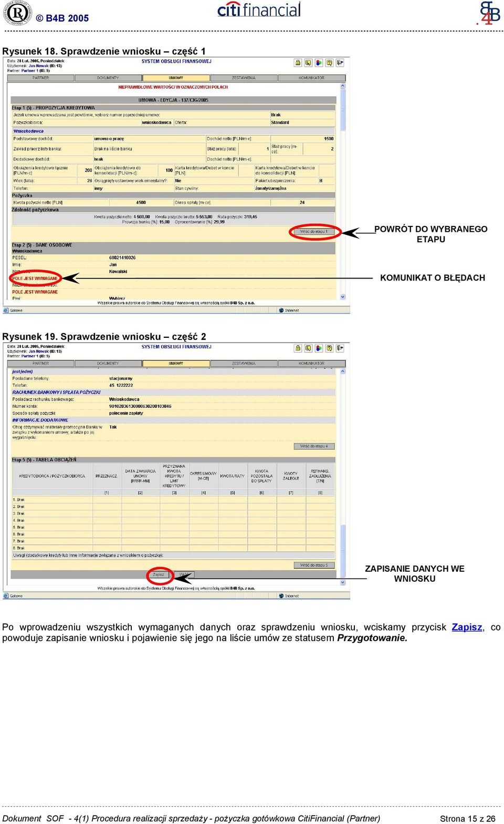Viewport: 504px width, 824px height.
Task: Click the scrollbar thumb in Rysunek 19 screenshot
Action: (x=343, y=551)
